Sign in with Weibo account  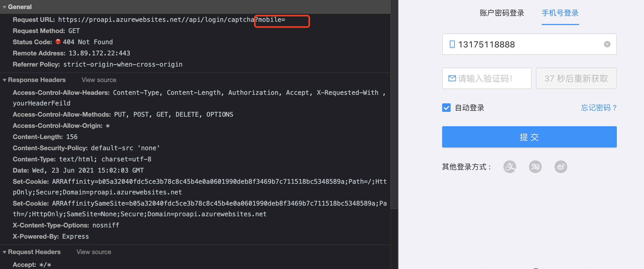[561, 166]
